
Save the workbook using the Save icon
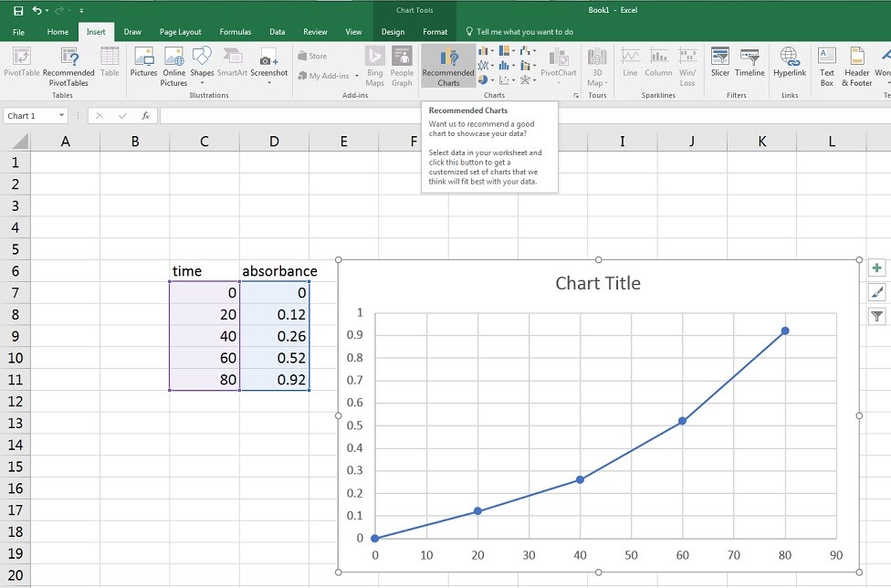18,10
